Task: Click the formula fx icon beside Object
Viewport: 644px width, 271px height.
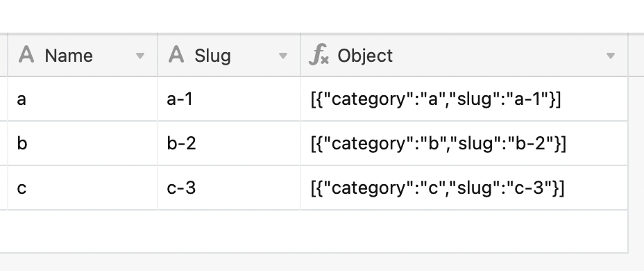Action: pyautogui.click(x=319, y=55)
